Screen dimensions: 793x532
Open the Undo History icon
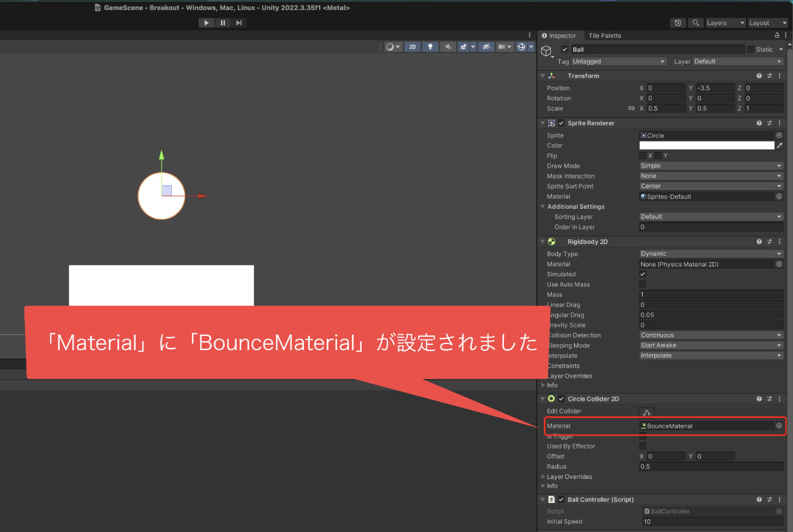(678, 23)
